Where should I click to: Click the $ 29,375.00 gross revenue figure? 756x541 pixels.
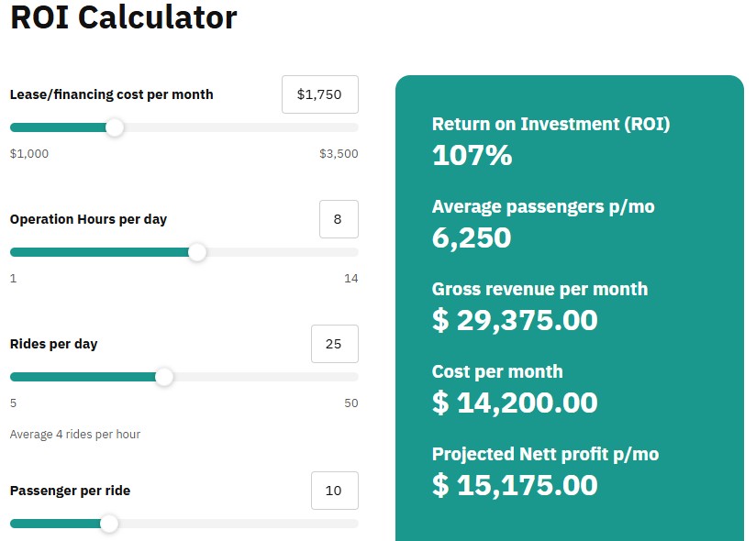pos(515,320)
